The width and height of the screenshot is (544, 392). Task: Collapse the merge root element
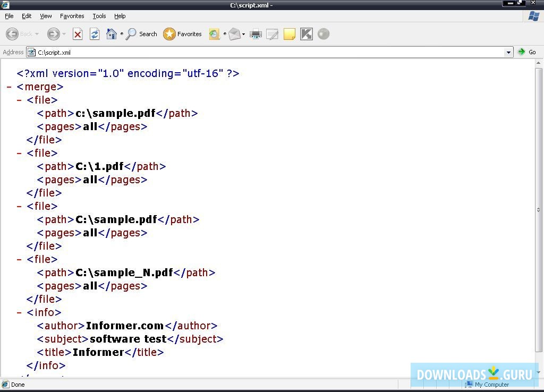point(8,87)
